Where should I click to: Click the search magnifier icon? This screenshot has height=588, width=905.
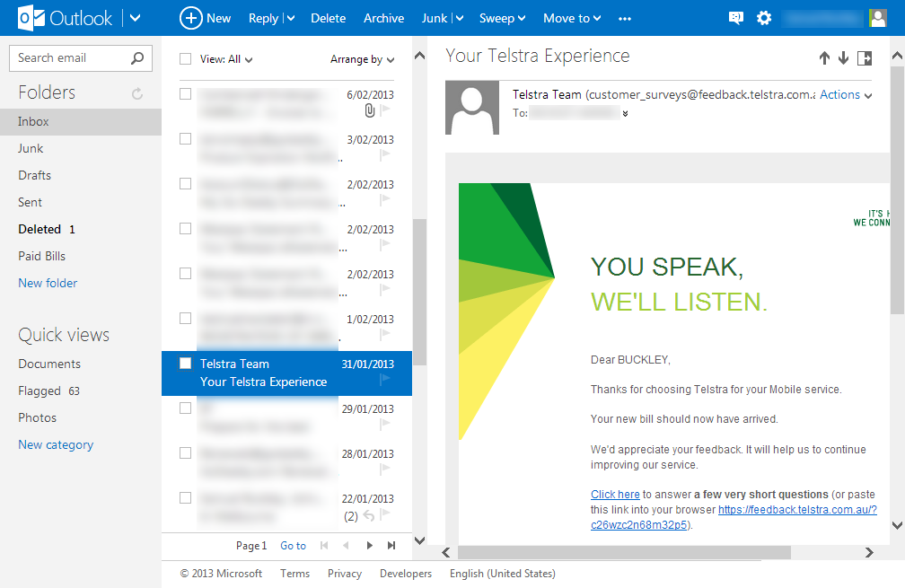pyautogui.click(x=137, y=57)
